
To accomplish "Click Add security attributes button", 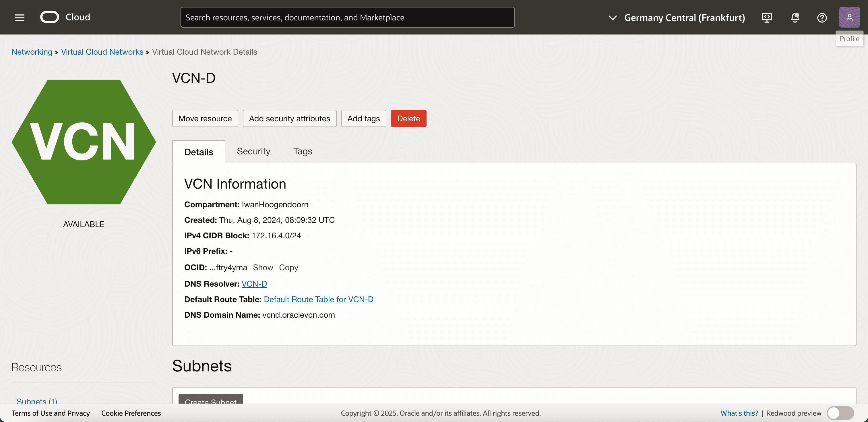I will tap(289, 118).
